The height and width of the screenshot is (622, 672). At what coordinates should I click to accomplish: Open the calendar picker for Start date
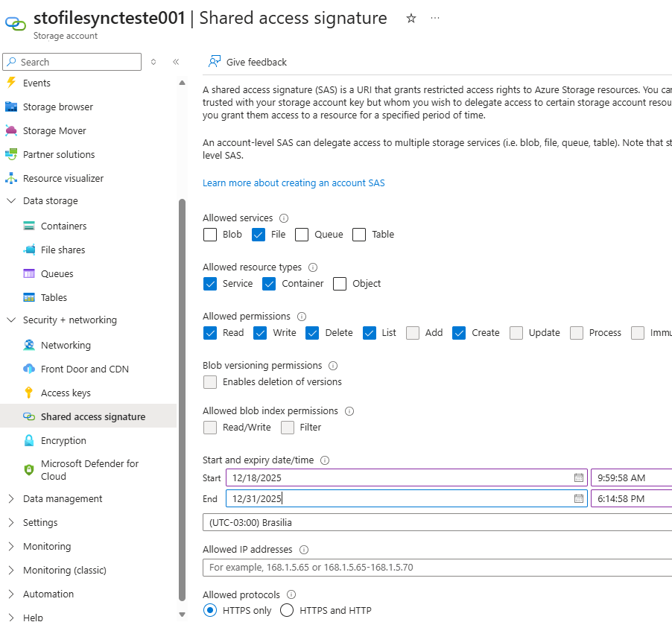[x=578, y=477]
